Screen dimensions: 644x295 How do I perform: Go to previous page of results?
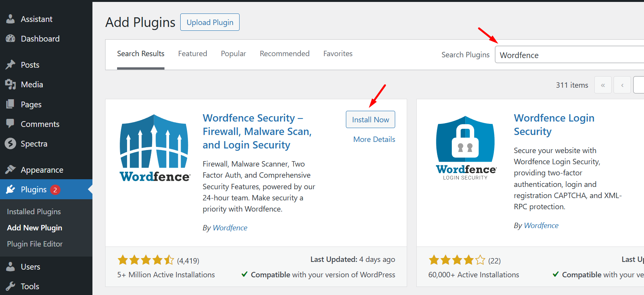622,85
